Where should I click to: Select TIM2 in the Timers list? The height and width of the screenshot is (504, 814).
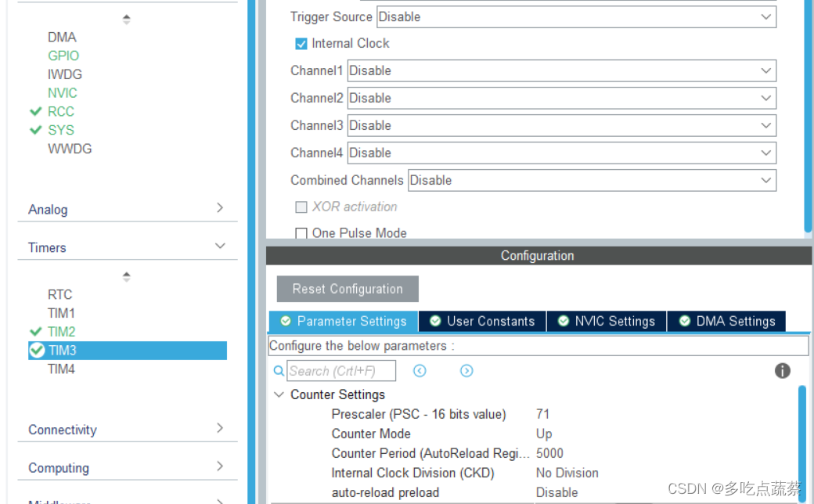[x=61, y=331]
